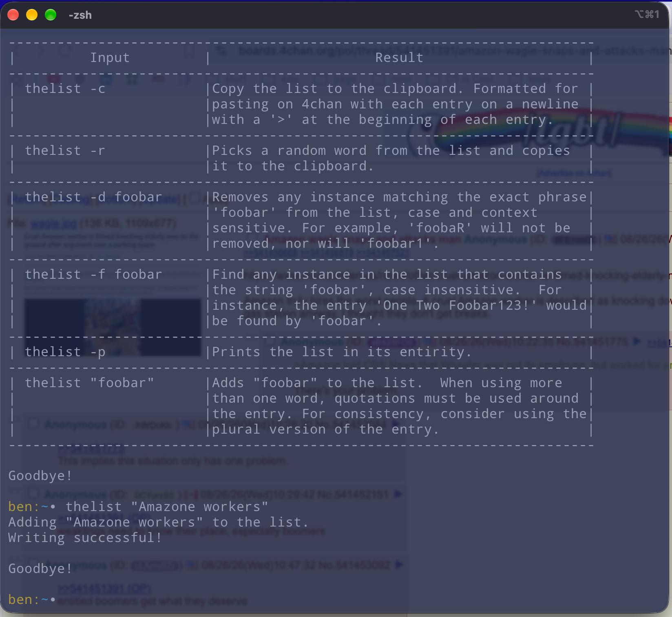672x617 pixels.
Task: Click the line 'Copy the list to the clipboard'
Action: coord(395,89)
